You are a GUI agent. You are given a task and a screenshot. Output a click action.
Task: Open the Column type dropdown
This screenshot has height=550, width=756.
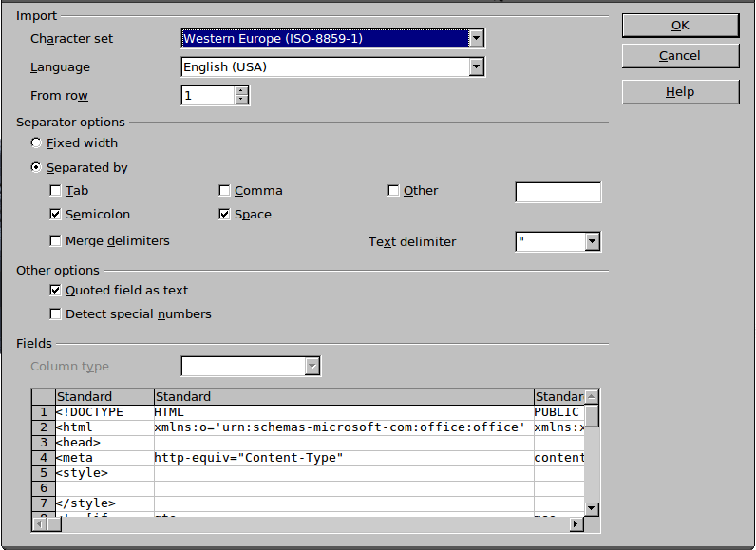(x=312, y=367)
